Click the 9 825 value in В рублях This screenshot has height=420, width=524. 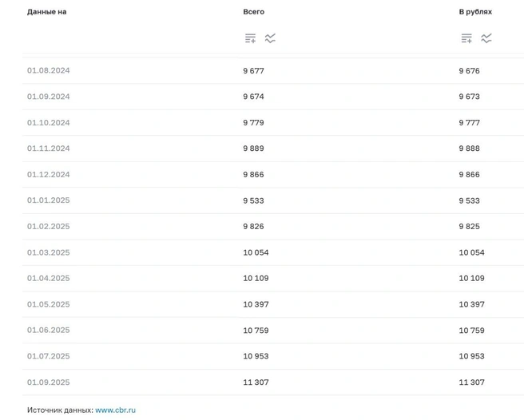(469, 226)
